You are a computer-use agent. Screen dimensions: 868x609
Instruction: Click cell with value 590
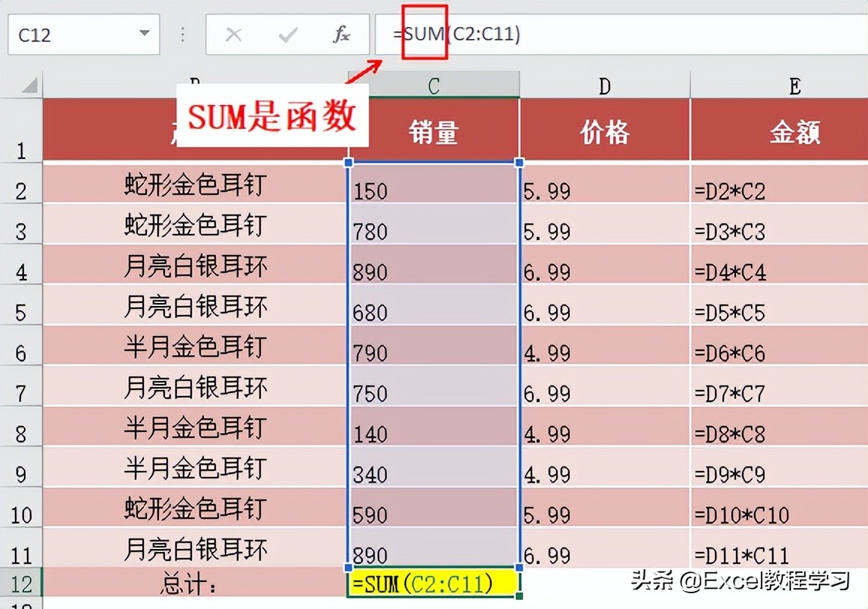tap(433, 508)
